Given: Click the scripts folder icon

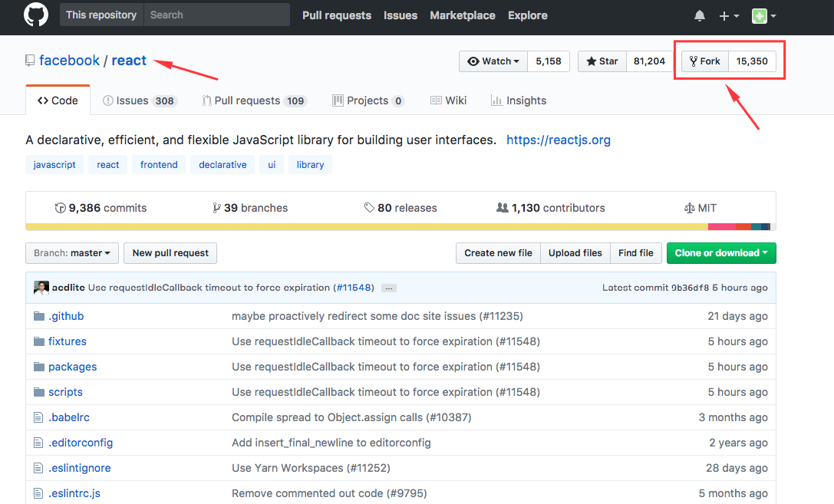Looking at the screenshot, I should [x=39, y=392].
